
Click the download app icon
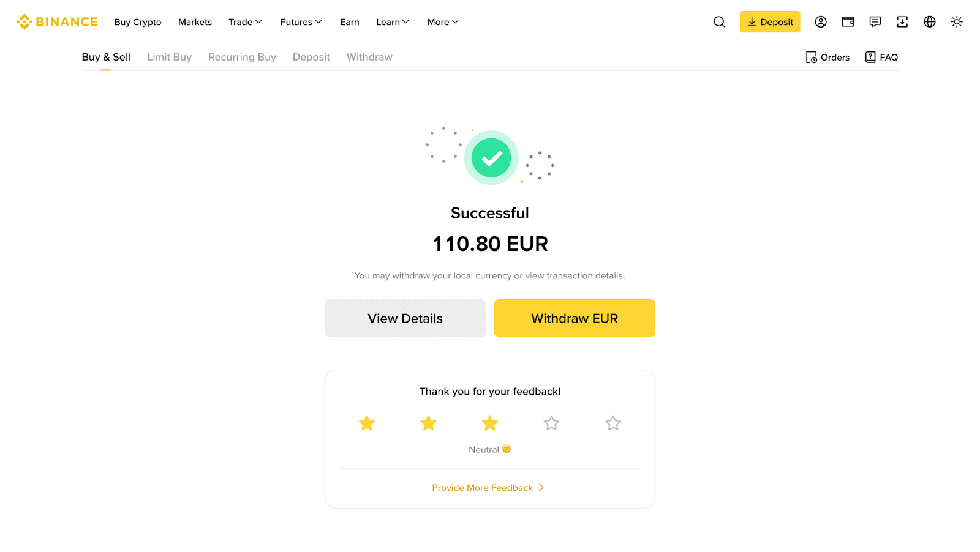pos(902,22)
